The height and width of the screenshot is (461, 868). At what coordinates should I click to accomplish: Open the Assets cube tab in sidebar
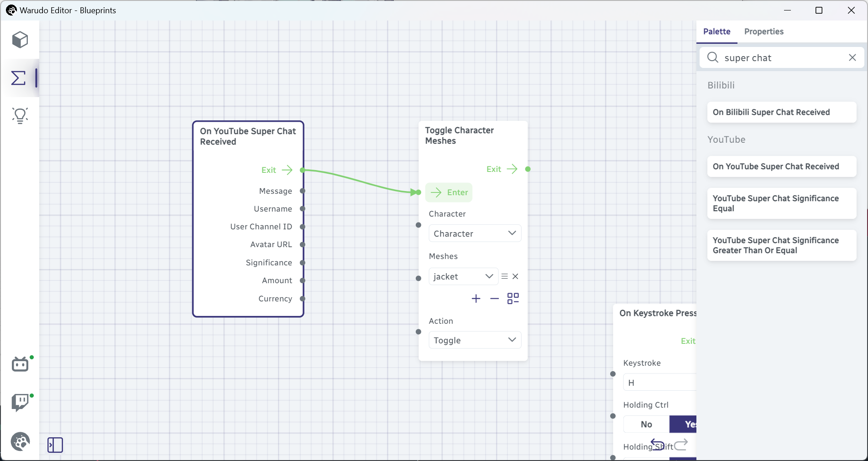20,40
